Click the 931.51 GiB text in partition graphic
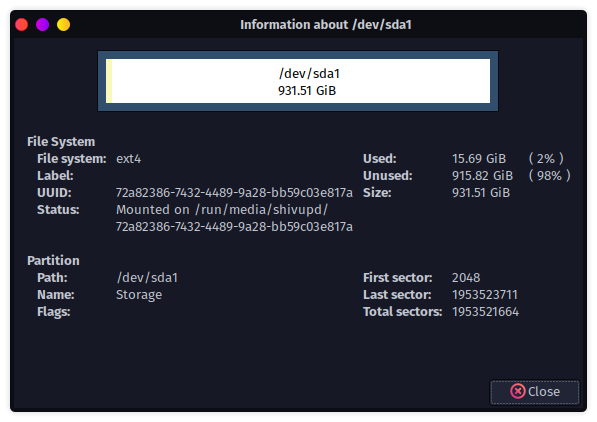The height and width of the screenshot is (422, 597). [x=307, y=91]
